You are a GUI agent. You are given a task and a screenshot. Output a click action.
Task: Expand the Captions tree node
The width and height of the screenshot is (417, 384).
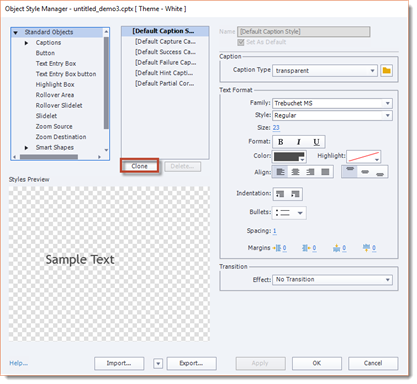pos(26,43)
